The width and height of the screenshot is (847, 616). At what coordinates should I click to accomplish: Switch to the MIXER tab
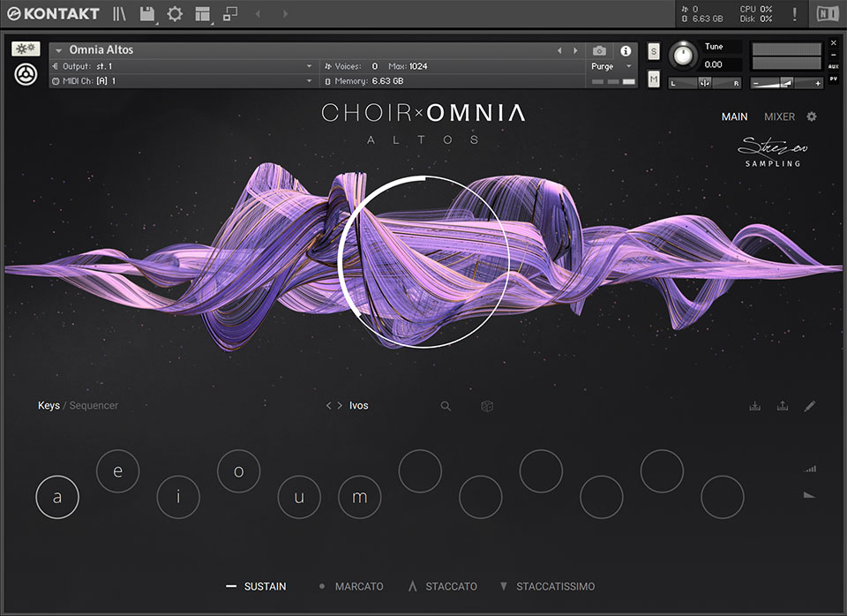(779, 116)
